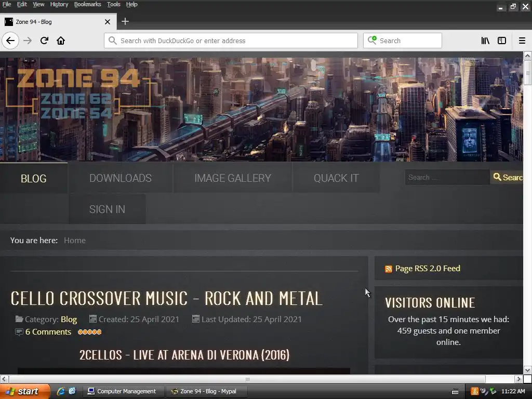Image resolution: width=532 pixels, height=399 pixels.
Task: Click the RSS feed orange icon
Action: tap(389, 269)
